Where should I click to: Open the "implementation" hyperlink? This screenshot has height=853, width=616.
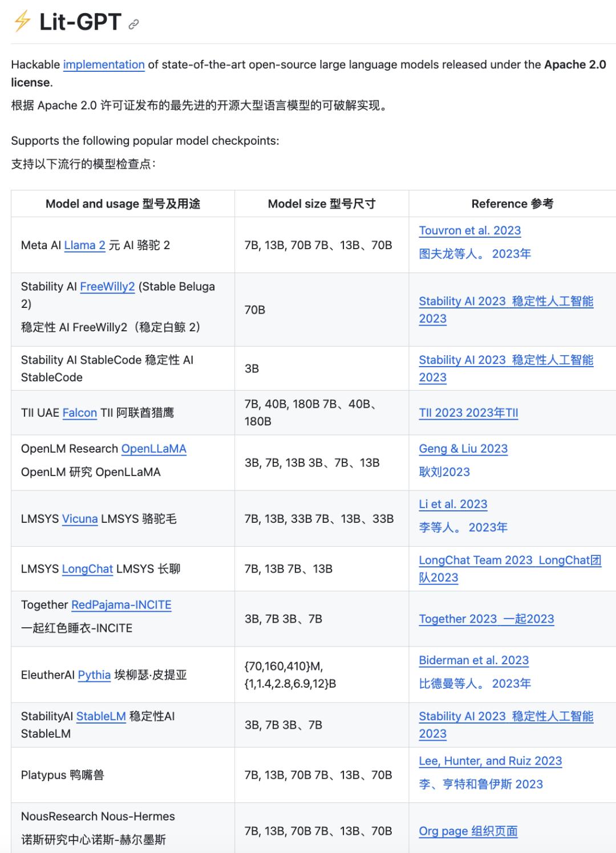click(x=104, y=64)
